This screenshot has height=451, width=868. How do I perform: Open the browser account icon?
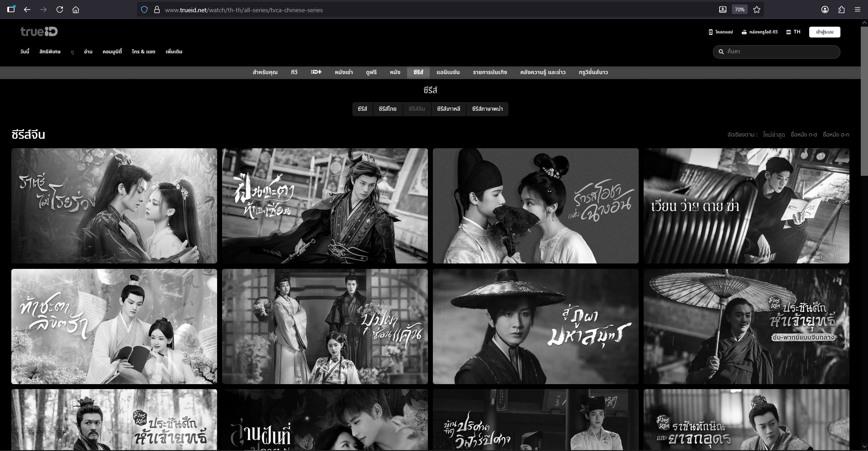(825, 9)
